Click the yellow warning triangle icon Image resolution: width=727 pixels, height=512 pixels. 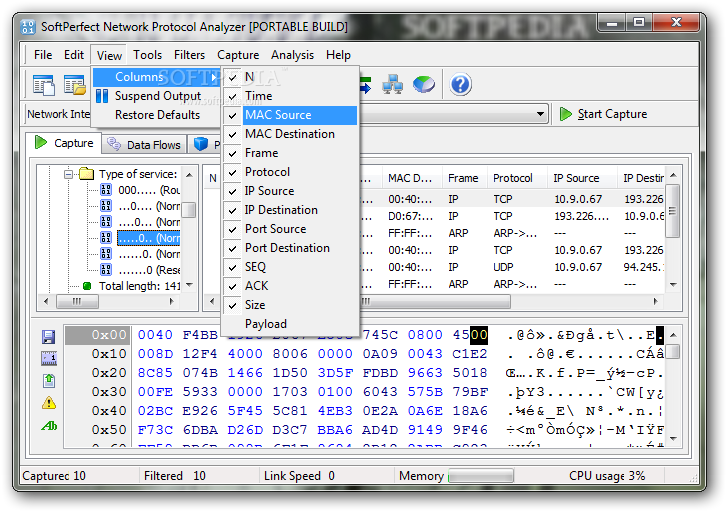pyautogui.click(x=49, y=403)
